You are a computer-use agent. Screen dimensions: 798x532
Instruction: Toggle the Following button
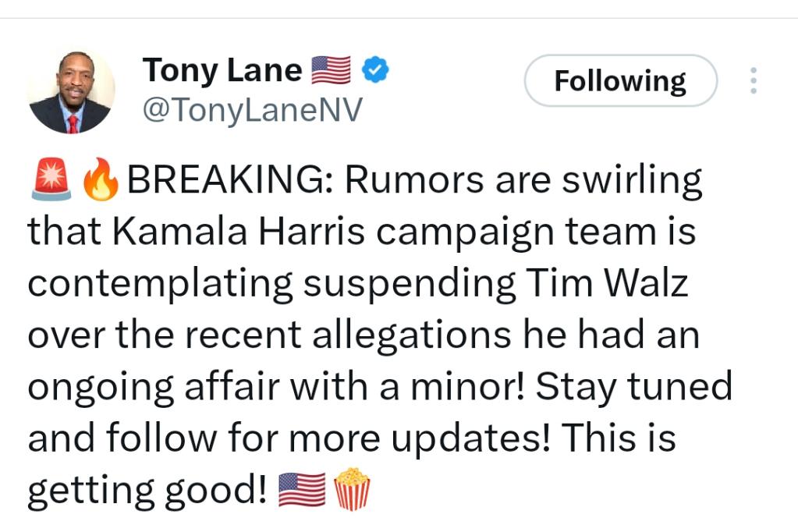coord(620,80)
